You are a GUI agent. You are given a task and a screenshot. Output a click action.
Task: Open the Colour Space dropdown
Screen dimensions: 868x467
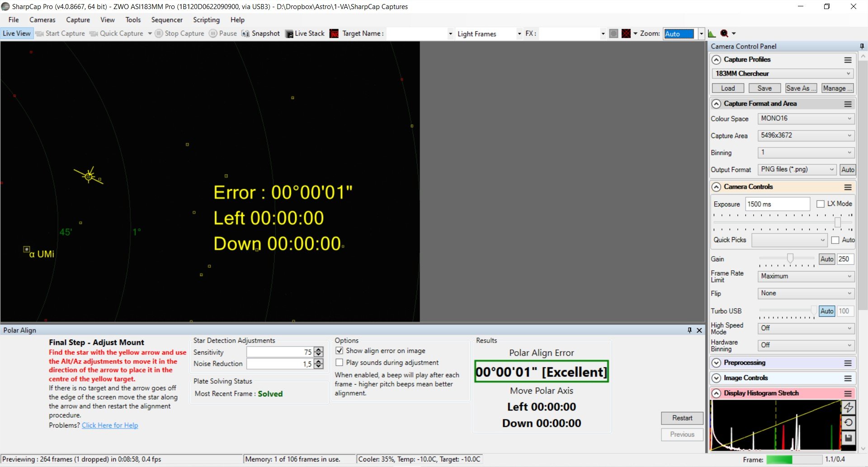[807, 119]
